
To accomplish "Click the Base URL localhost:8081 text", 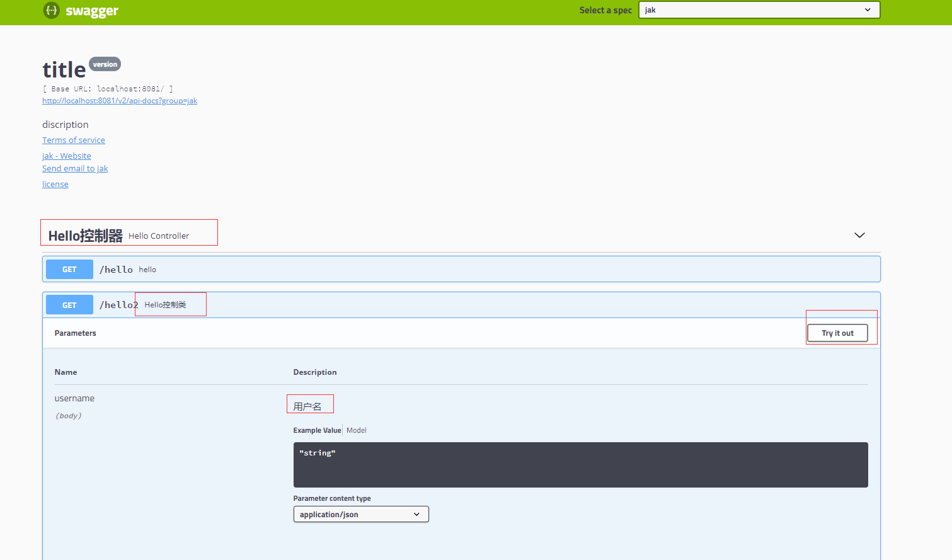I will click(x=108, y=89).
